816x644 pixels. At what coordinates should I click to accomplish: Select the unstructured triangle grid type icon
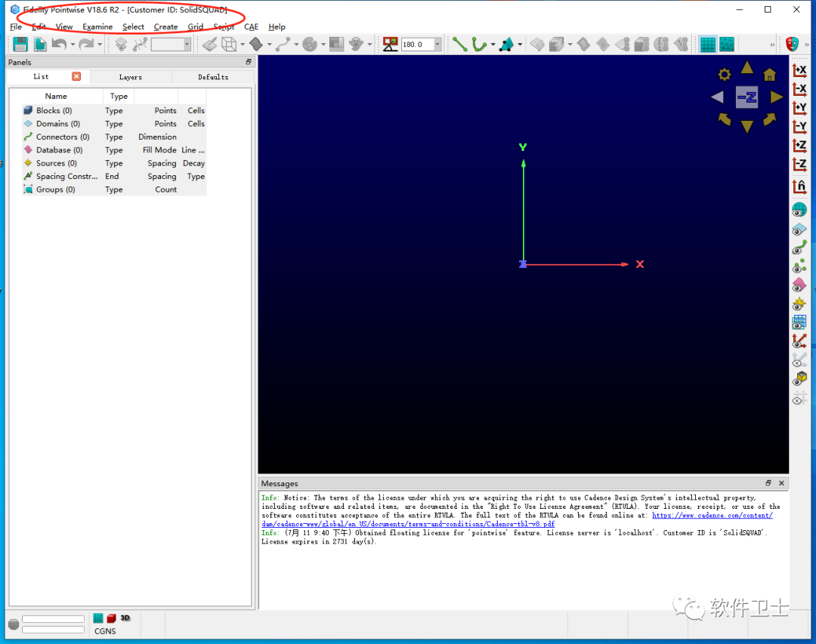tap(727, 45)
